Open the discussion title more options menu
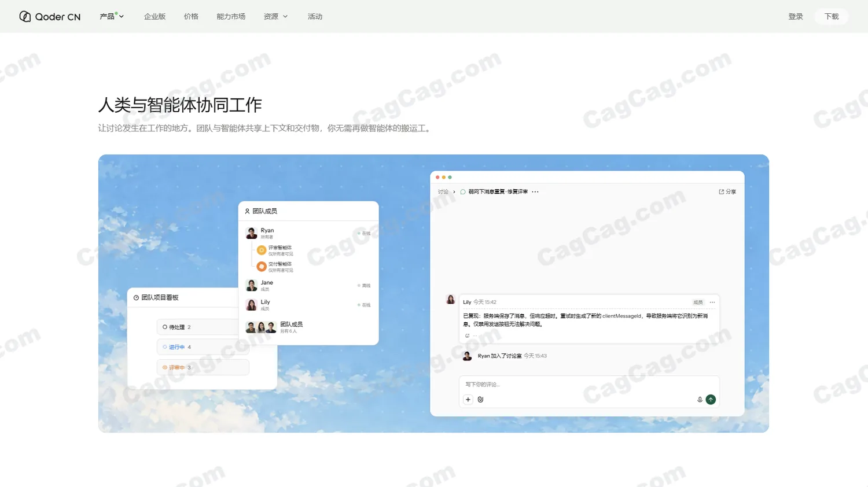This screenshot has width=868, height=487. coord(535,191)
